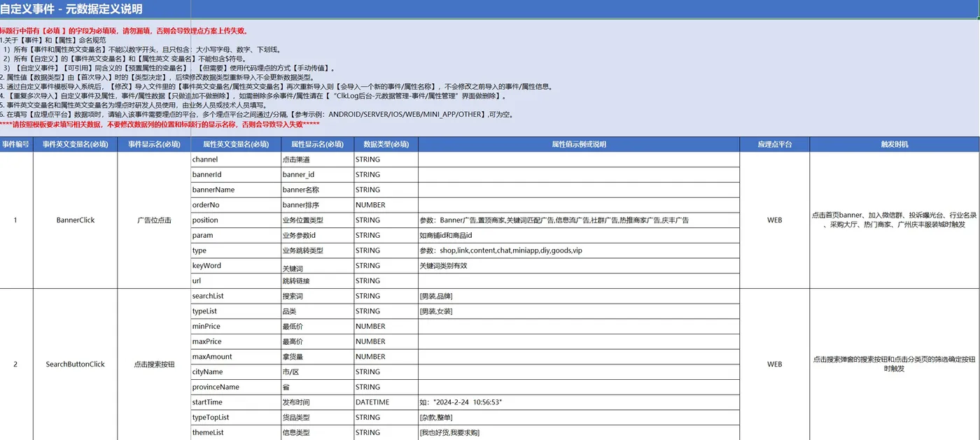Select the SearchButtonClick event name cell
Screen dimensions: 980x440
[x=75, y=364]
